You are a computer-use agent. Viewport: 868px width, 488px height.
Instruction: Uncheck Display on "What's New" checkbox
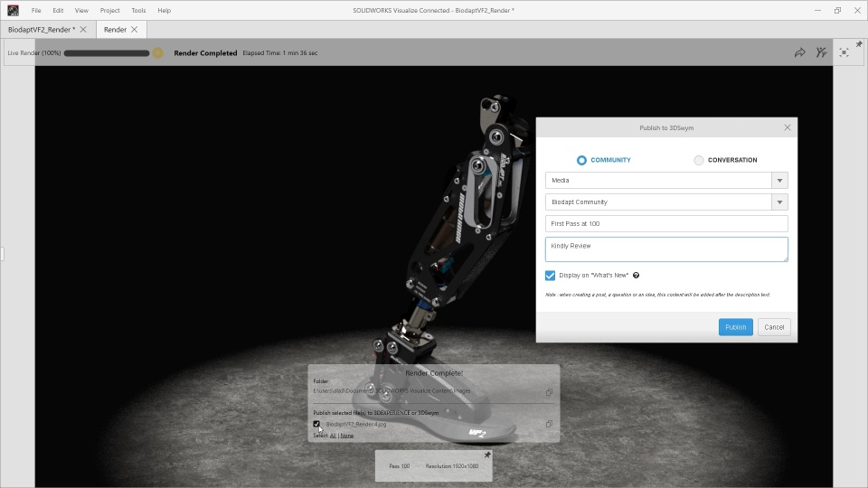coord(550,275)
